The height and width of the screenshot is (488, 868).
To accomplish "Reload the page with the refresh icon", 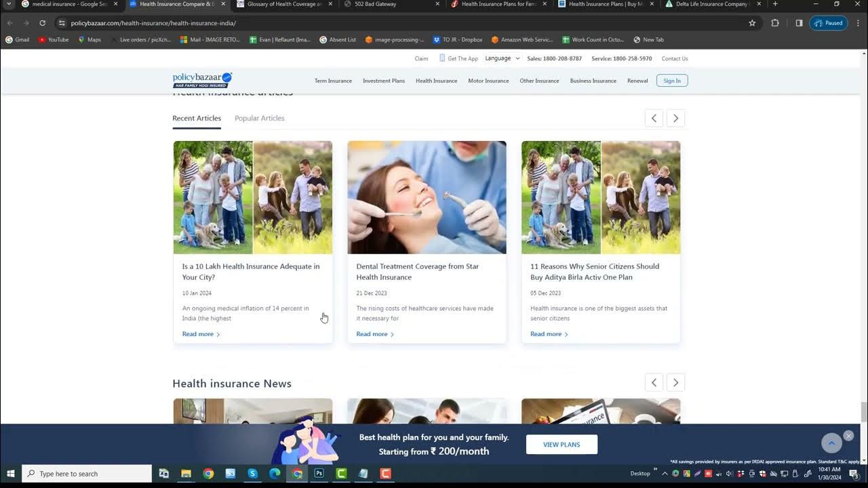I will pos(42,23).
